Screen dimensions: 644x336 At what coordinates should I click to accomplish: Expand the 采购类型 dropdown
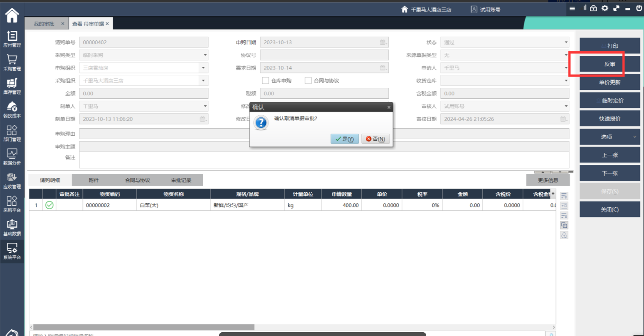(205, 55)
